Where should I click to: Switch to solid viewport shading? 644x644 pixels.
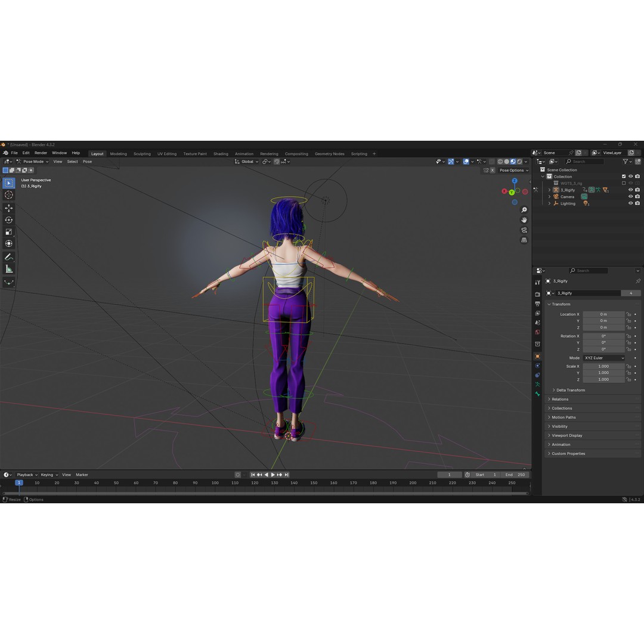506,162
